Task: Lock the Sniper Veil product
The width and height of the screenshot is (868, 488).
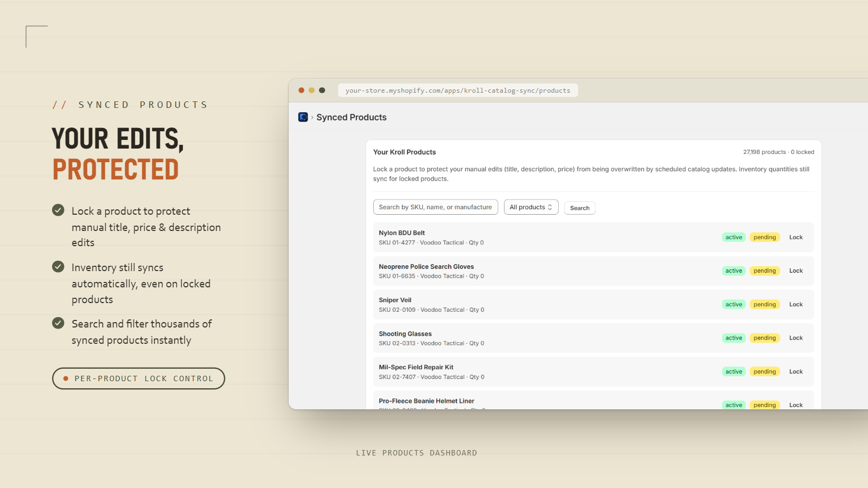Action: (x=796, y=305)
